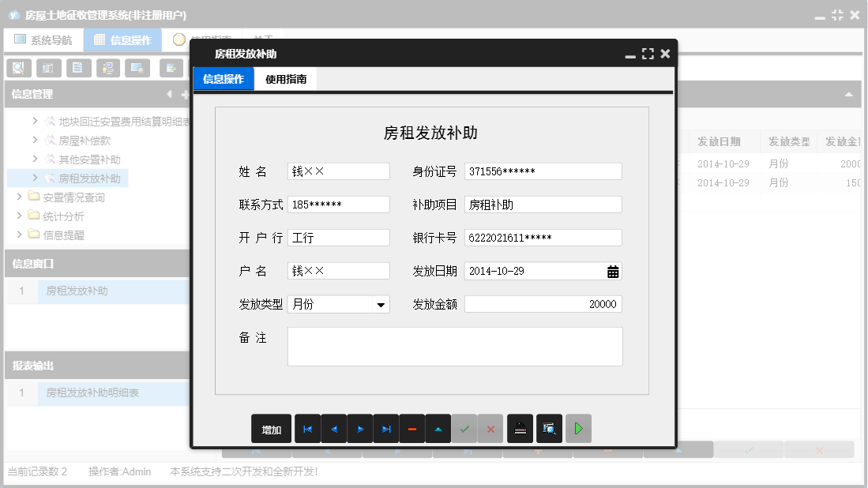
Task: Click the document icon in the main toolbar
Action: pyautogui.click(x=78, y=68)
